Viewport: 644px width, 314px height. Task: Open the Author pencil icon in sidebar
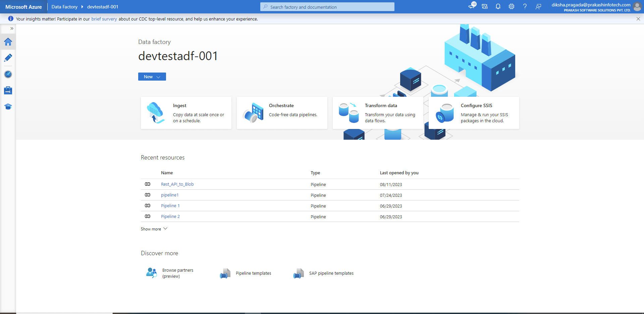click(8, 58)
